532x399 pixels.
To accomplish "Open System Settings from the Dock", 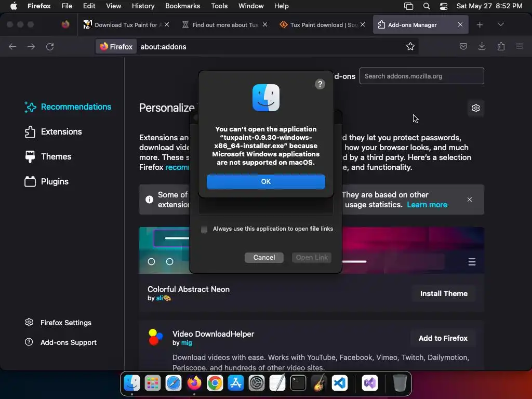I will pyautogui.click(x=257, y=383).
